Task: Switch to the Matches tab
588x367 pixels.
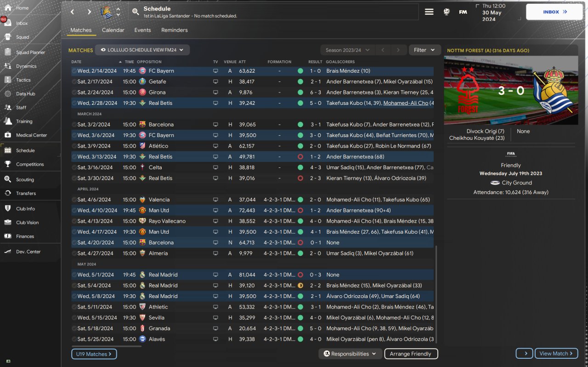Action: click(x=81, y=30)
